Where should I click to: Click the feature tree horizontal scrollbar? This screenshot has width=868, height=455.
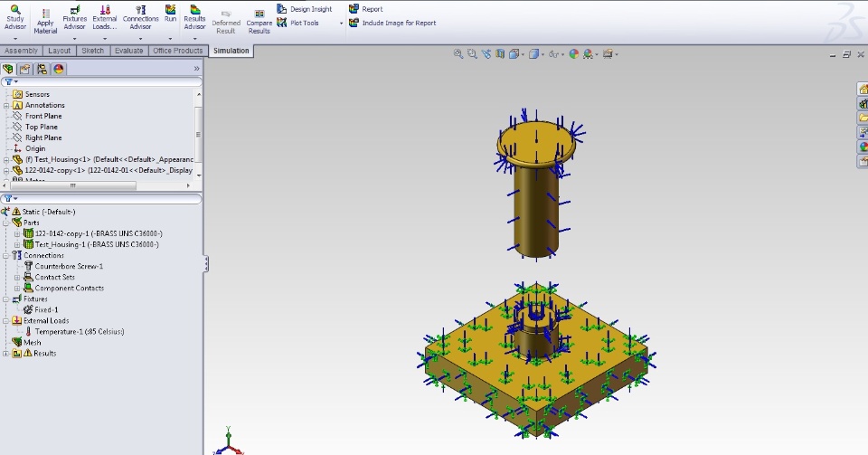73,185
